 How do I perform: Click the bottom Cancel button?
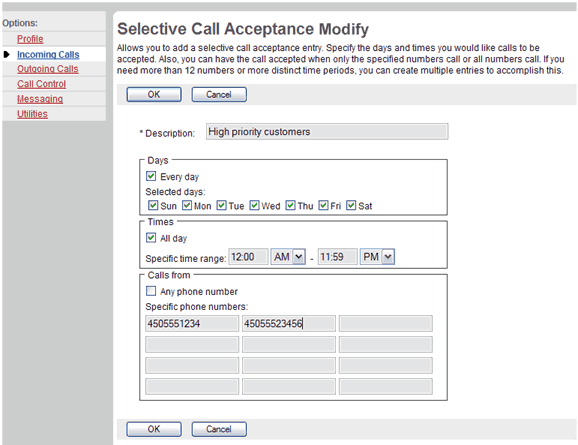coord(219,429)
